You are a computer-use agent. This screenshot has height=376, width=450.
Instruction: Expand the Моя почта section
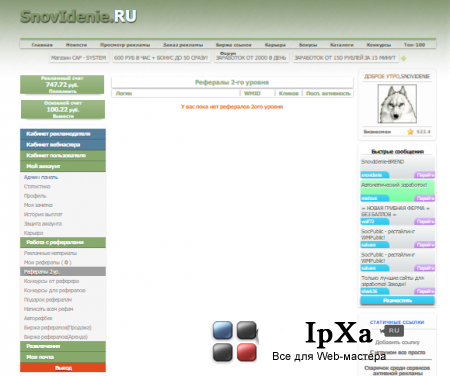[63, 357]
